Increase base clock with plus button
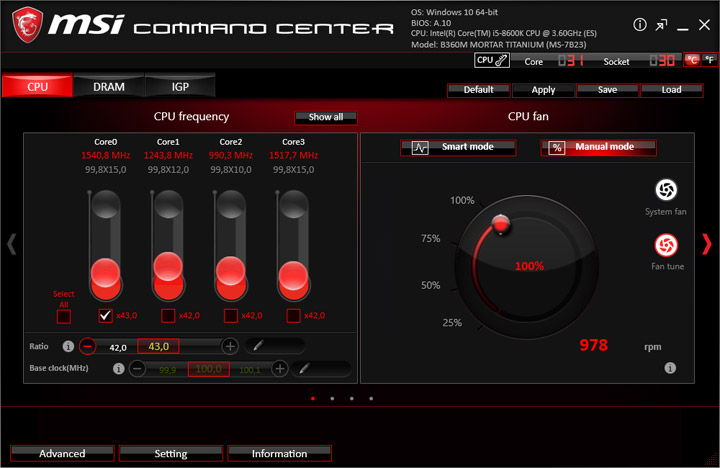Viewport: 720px width, 468px height. tap(280, 368)
